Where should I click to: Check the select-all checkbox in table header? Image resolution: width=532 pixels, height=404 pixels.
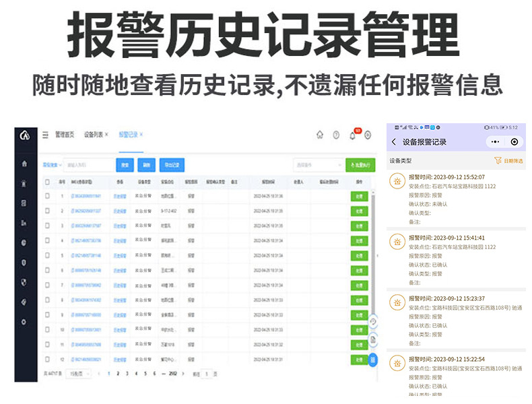pyautogui.click(x=47, y=182)
